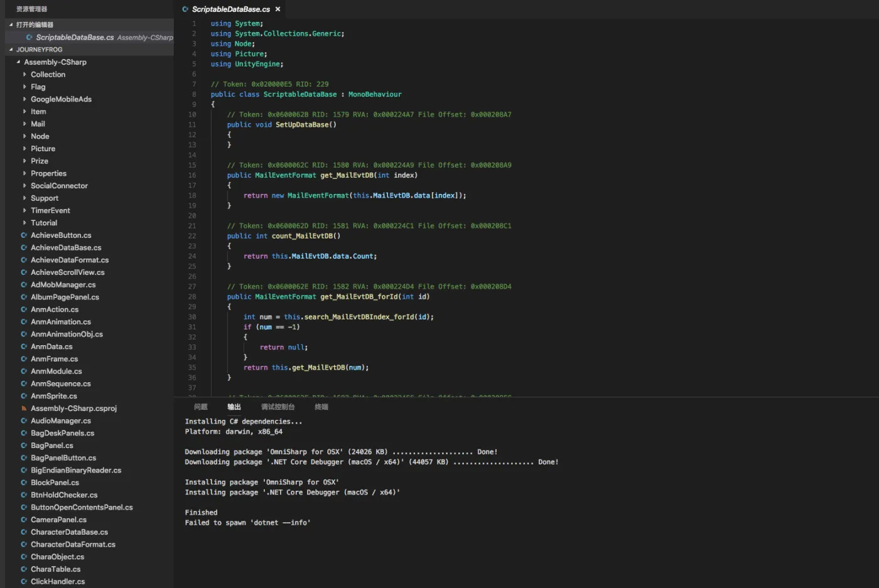Click the C# icon of AlbumPagePanel.cs
879x588 pixels.
tap(24, 297)
